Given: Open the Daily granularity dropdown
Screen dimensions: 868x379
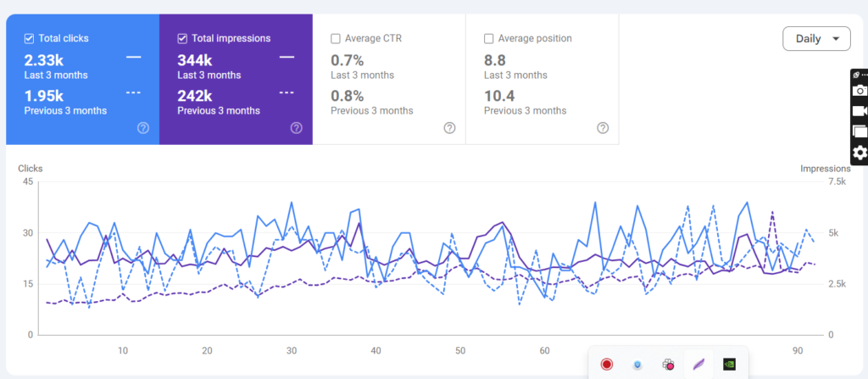Looking at the screenshot, I should (x=816, y=39).
